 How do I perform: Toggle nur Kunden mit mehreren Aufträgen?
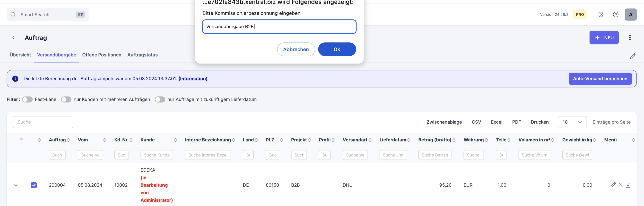pyautogui.click(x=66, y=99)
